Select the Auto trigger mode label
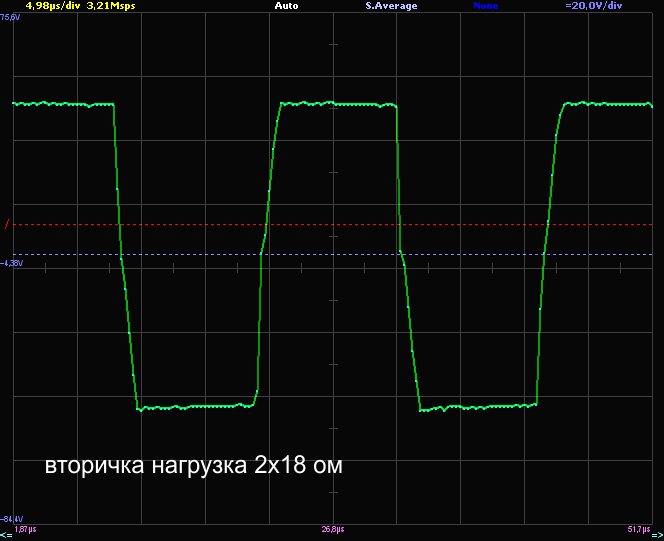 coord(286,6)
